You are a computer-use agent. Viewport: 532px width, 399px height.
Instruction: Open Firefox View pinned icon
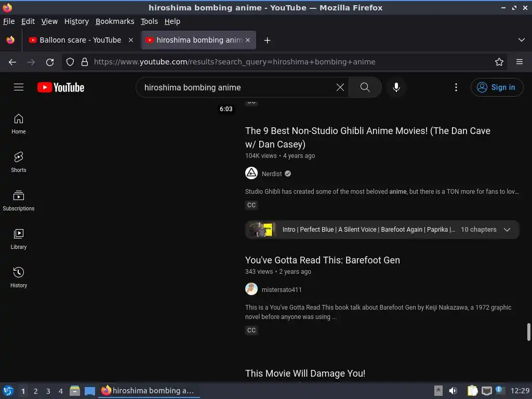10,40
